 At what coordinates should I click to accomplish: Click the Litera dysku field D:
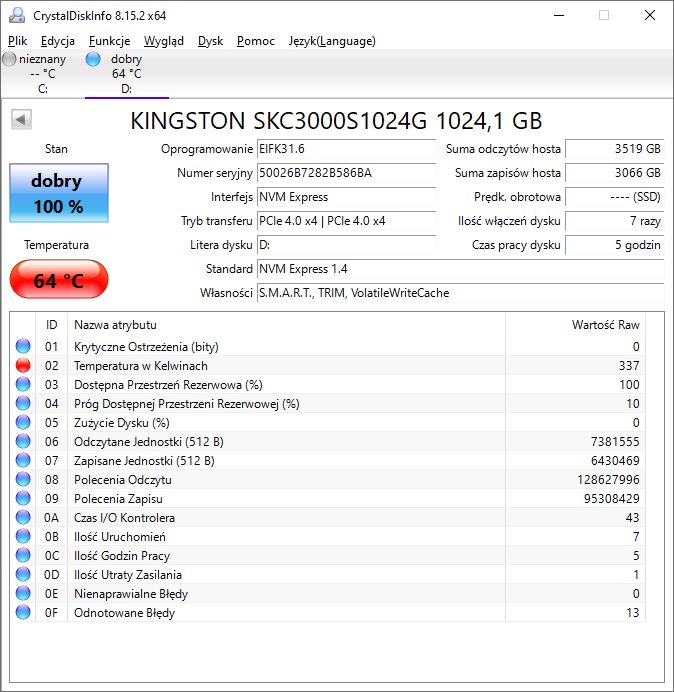pos(346,245)
